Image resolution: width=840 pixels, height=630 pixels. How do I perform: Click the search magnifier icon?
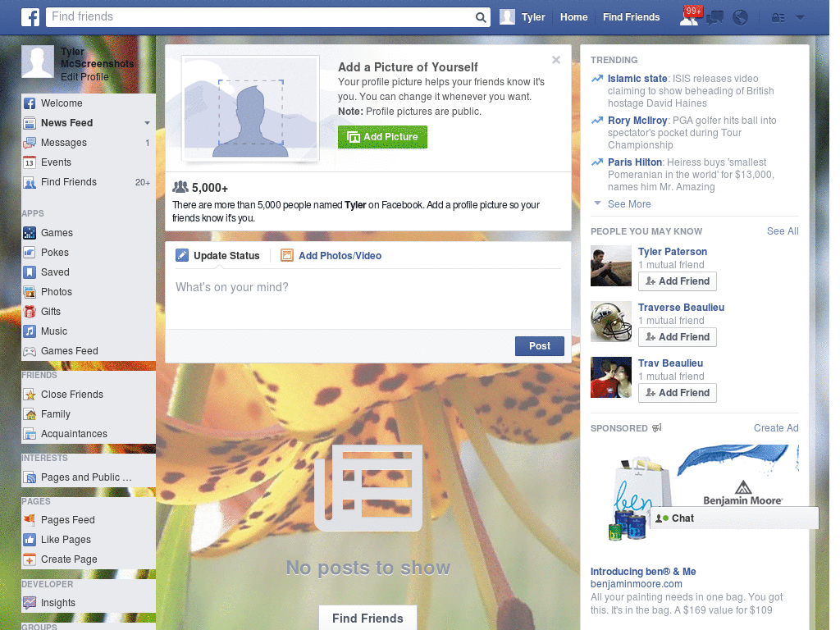point(481,17)
